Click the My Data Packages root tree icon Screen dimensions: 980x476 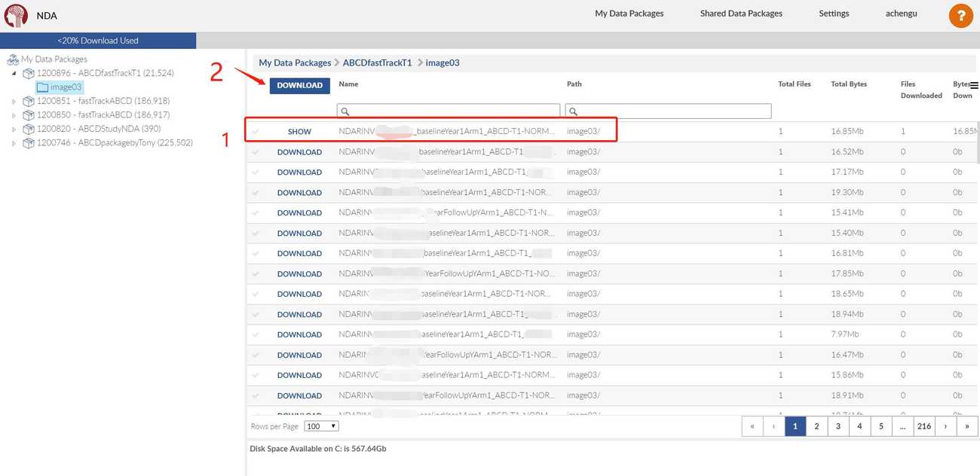coord(13,59)
